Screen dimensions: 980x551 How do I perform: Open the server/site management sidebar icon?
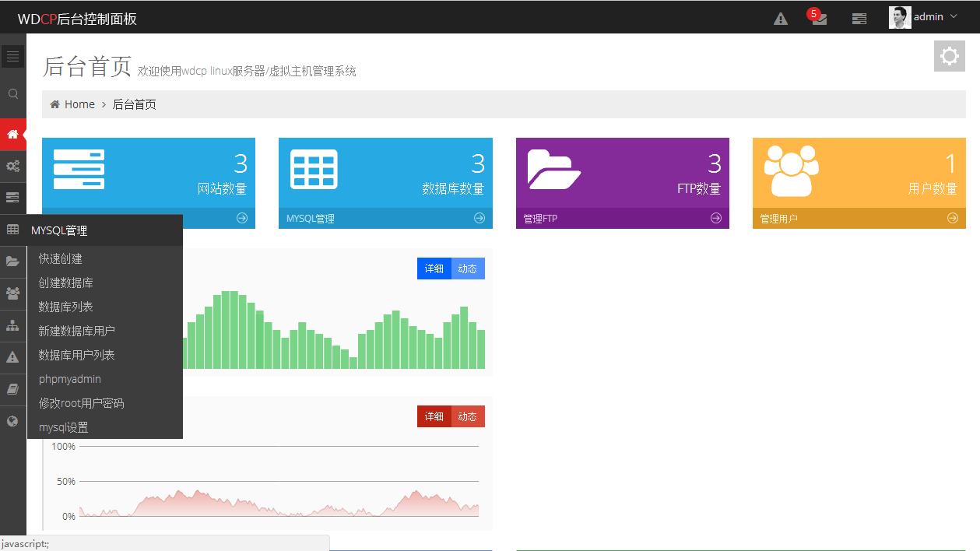tap(12, 198)
